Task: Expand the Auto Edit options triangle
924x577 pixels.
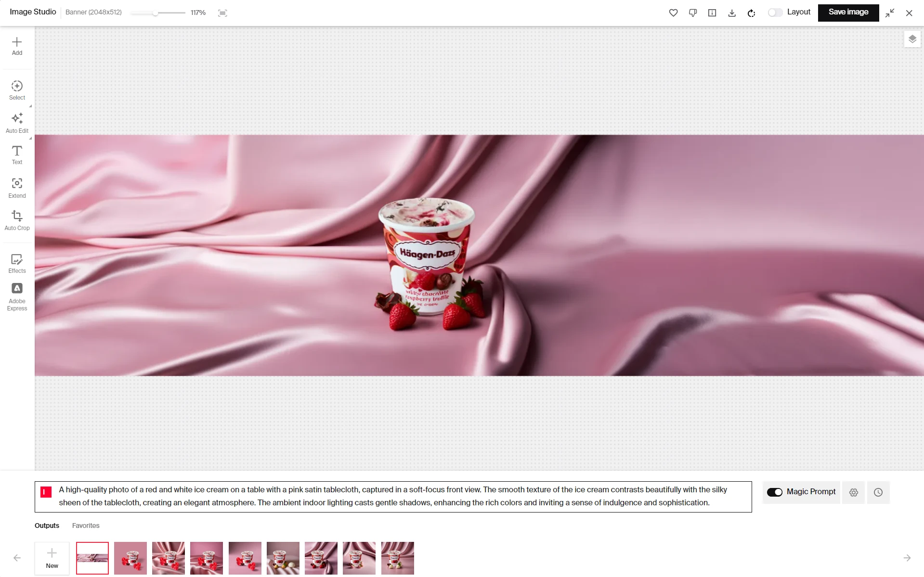Action: (30, 138)
